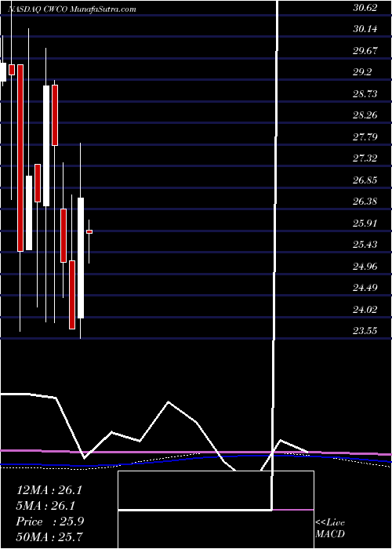Click the 23.55 price axis label
The width and height of the screenshot is (392, 549).
365,331
